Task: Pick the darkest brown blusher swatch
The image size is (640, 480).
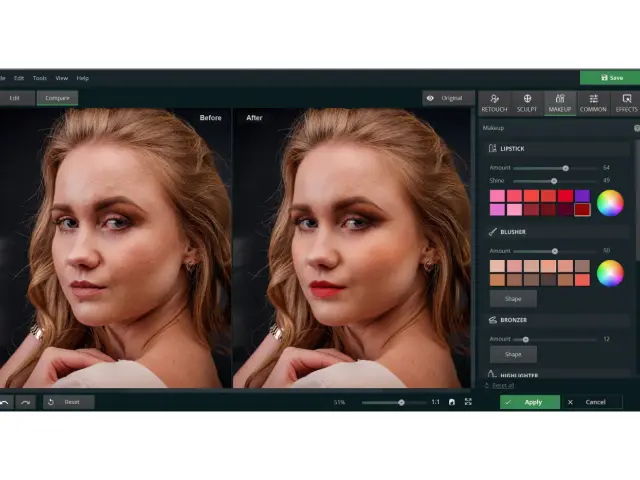Action: [548, 280]
